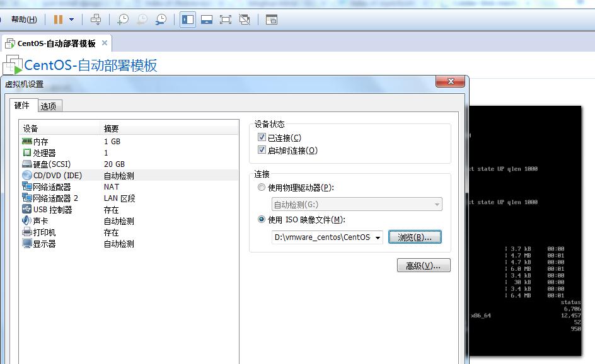This screenshot has width=595, height=364.
Task: Select the USB 控制器 device icon
Action: coord(27,209)
